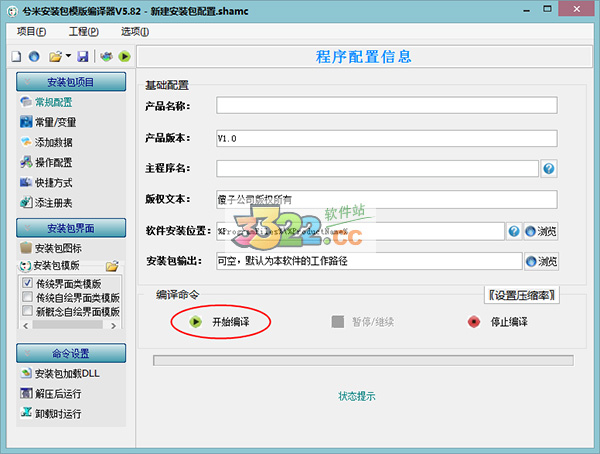Click the 卸载时运行 sidebar icon
The image size is (600, 454).
(x=26, y=413)
